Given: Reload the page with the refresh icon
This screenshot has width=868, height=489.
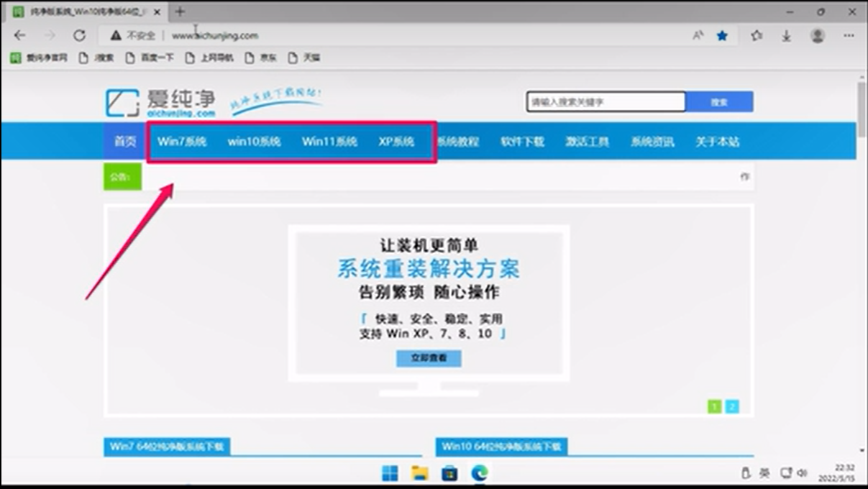Looking at the screenshot, I should coord(79,35).
